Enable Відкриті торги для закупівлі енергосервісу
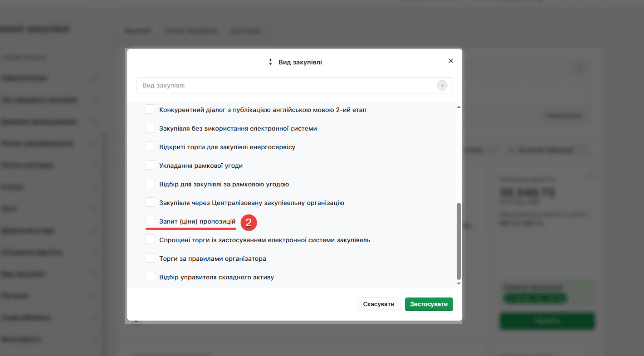 [x=150, y=146]
